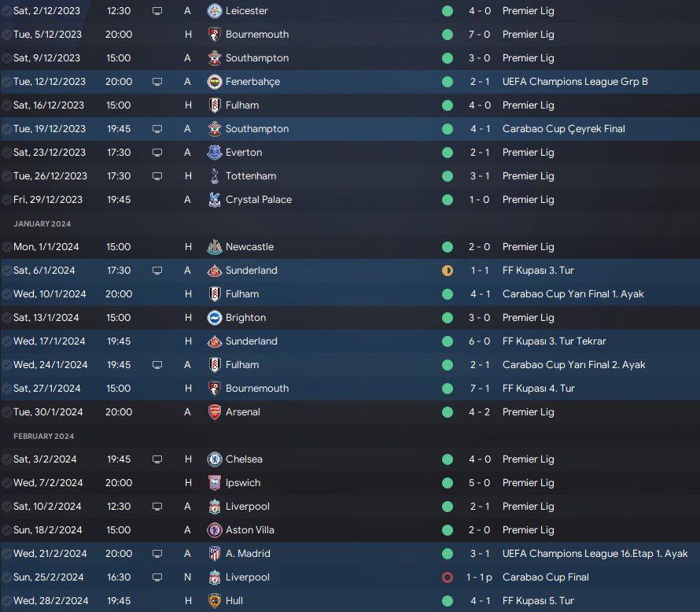Screen dimensions: 700x612
Task: Click the Crystal Palace club badge
Action: pyautogui.click(x=215, y=200)
